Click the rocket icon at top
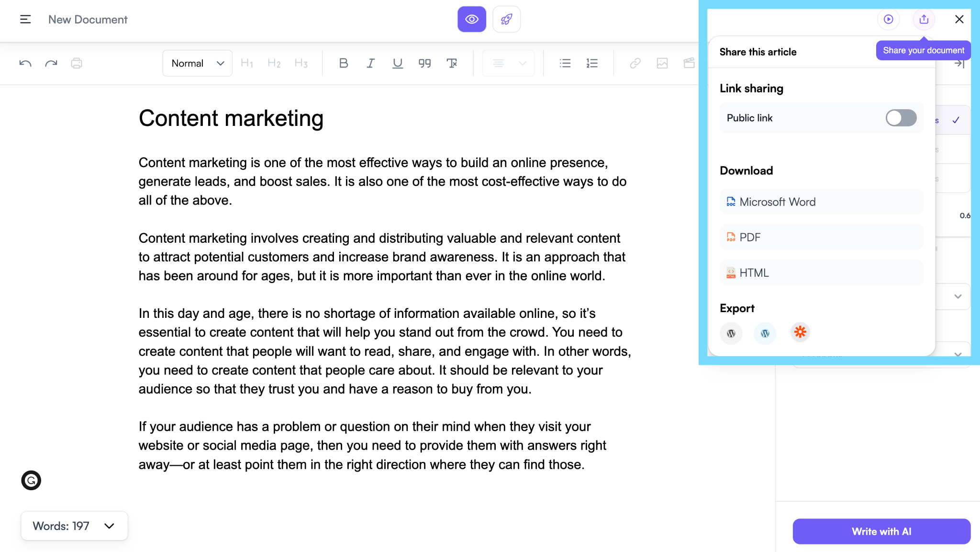 (x=506, y=19)
